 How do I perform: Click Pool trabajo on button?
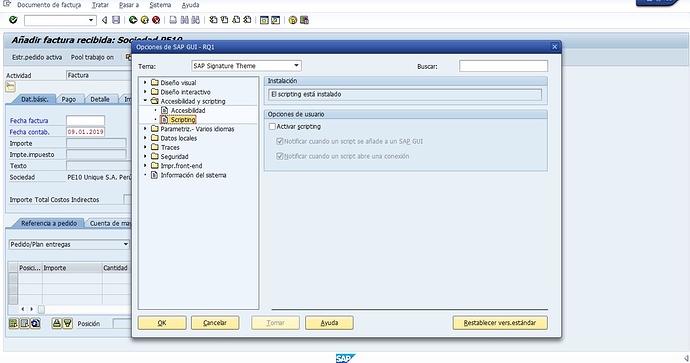point(92,57)
